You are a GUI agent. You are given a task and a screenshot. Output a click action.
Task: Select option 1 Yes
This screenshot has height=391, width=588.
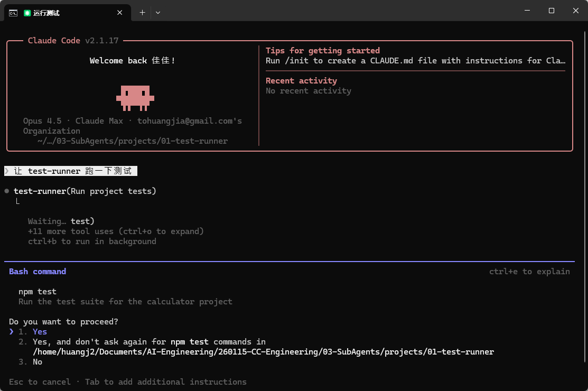[39, 332]
